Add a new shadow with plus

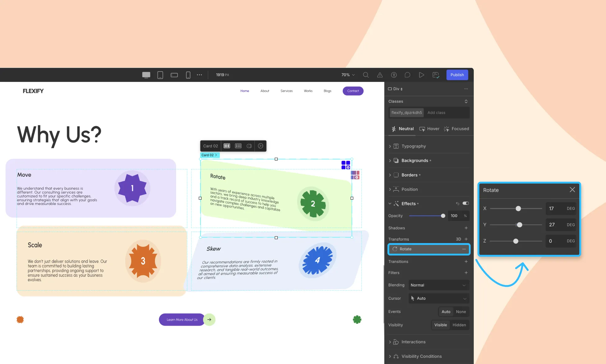466,228
